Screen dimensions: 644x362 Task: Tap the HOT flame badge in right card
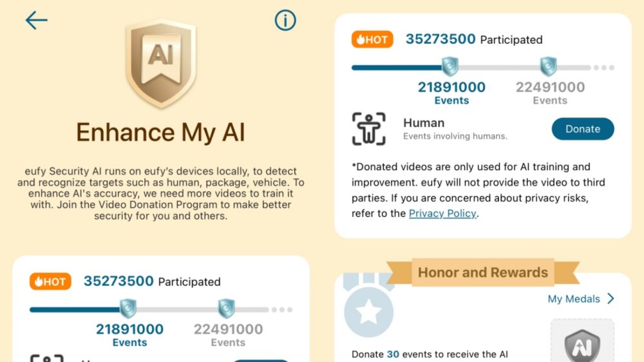[372, 39]
